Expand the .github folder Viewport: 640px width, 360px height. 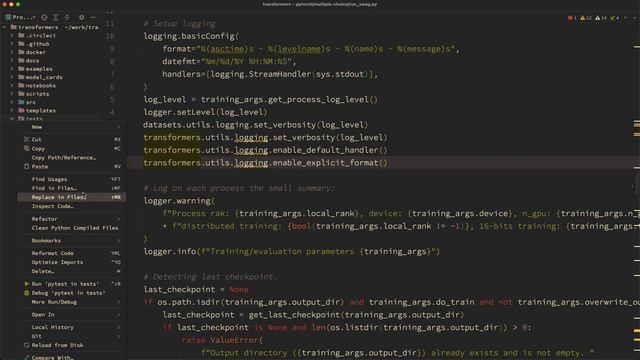click(12, 44)
